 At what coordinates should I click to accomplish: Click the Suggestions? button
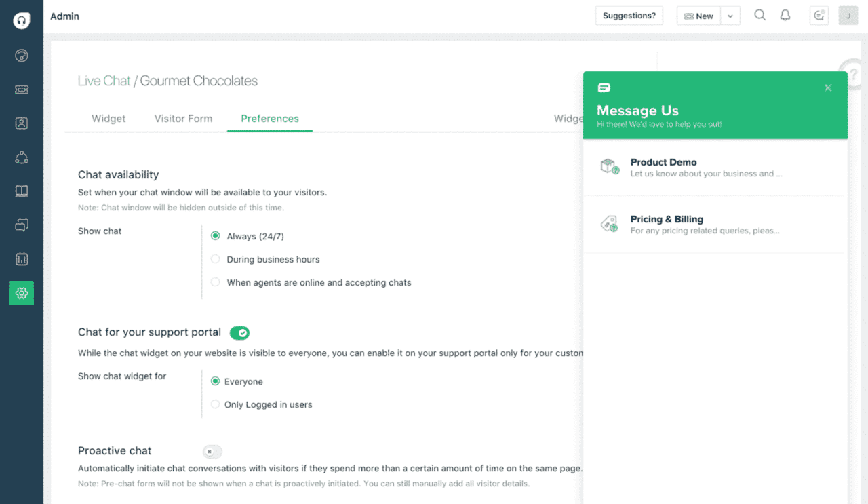[629, 16]
